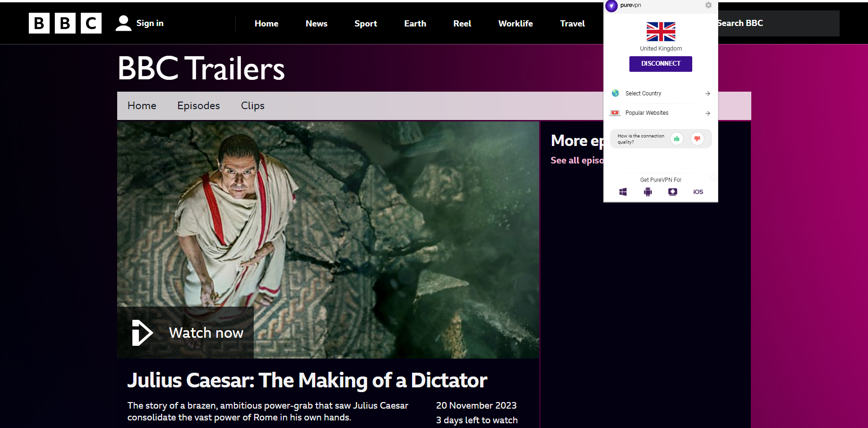This screenshot has height=428, width=868.
Task: Open PureVPN settings gear
Action: 708,5
